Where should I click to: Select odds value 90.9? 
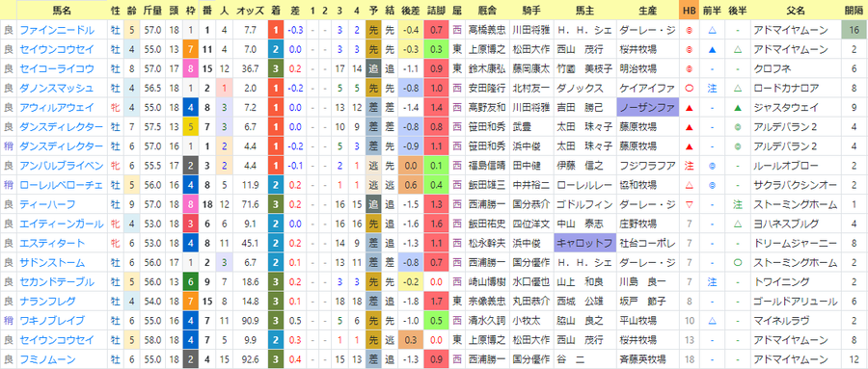click(x=250, y=321)
